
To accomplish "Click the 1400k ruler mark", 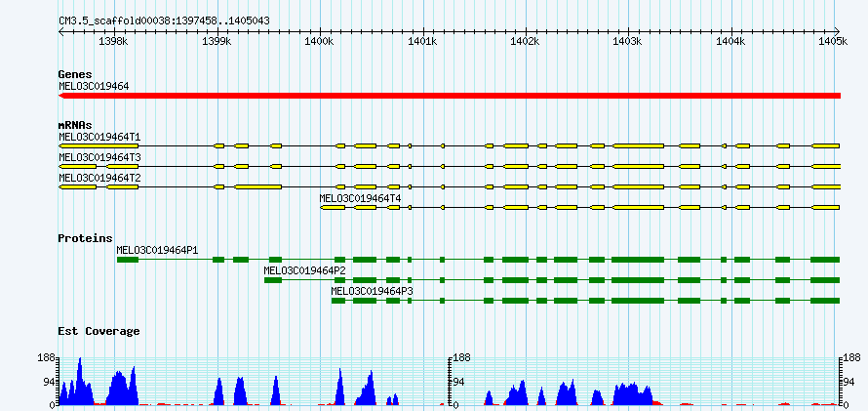I will coord(321,41).
